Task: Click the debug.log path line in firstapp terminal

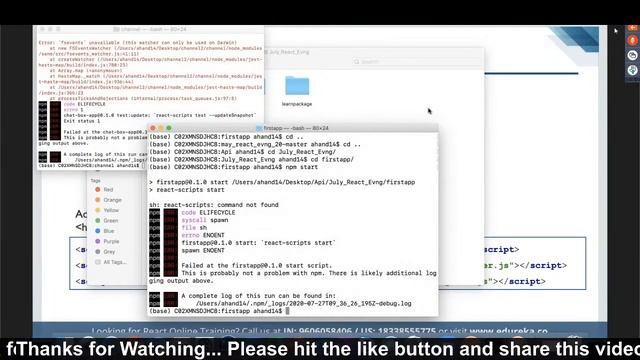Action: click(x=303, y=303)
